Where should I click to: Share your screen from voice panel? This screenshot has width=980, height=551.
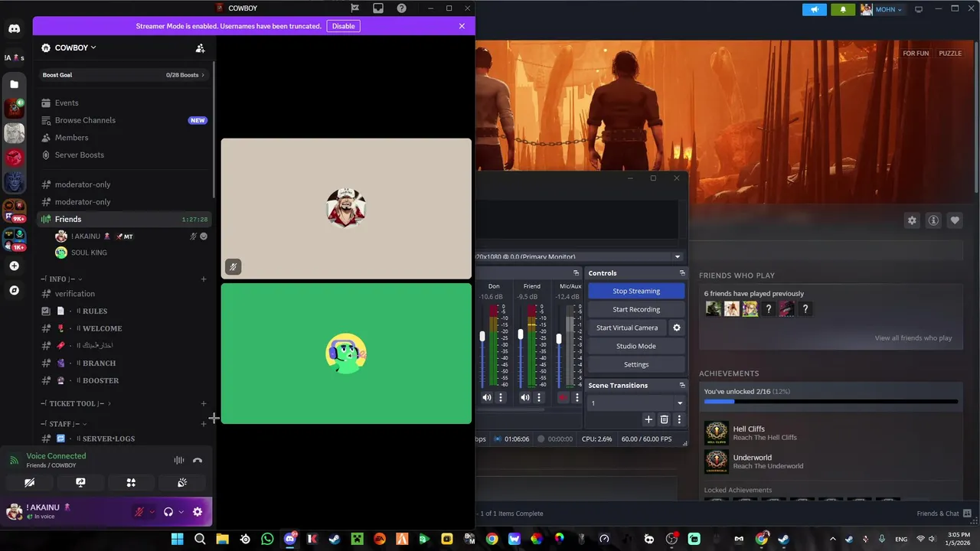[x=80, y=483]
